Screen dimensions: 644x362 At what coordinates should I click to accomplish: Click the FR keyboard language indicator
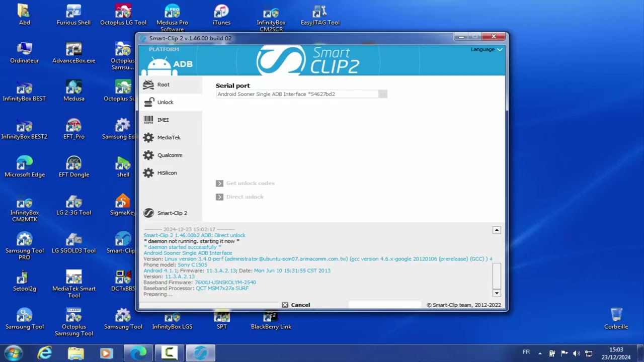point(526,352)
